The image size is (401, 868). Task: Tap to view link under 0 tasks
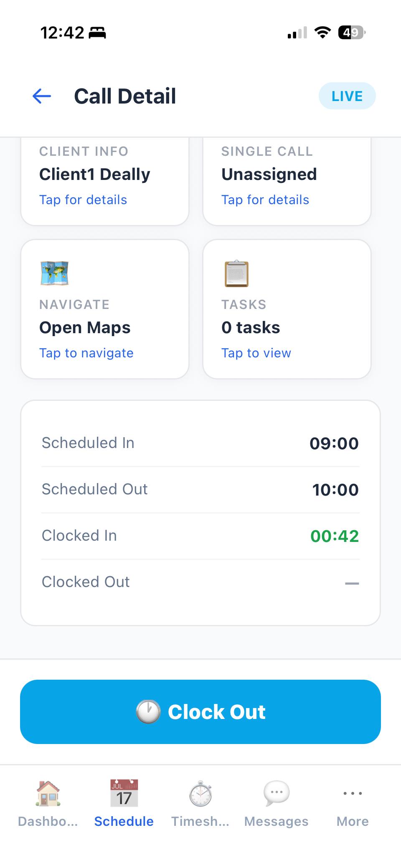pos(256,353)
